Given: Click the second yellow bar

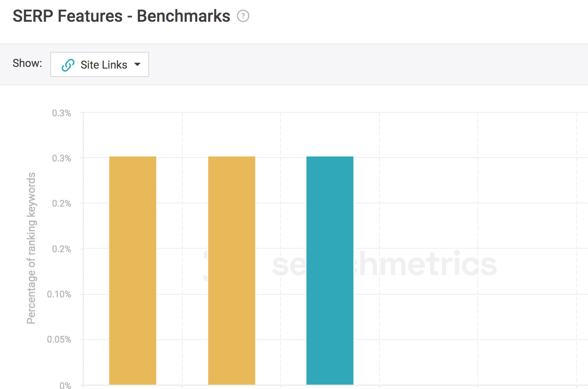Looking at the screenshot, I should [x=232, y=271].
